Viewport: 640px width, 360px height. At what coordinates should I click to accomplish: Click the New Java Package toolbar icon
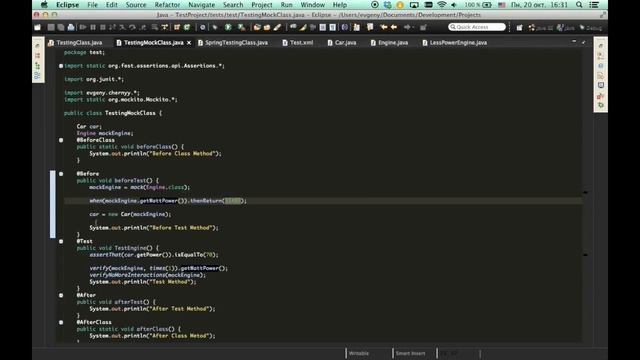click(177, 27)
